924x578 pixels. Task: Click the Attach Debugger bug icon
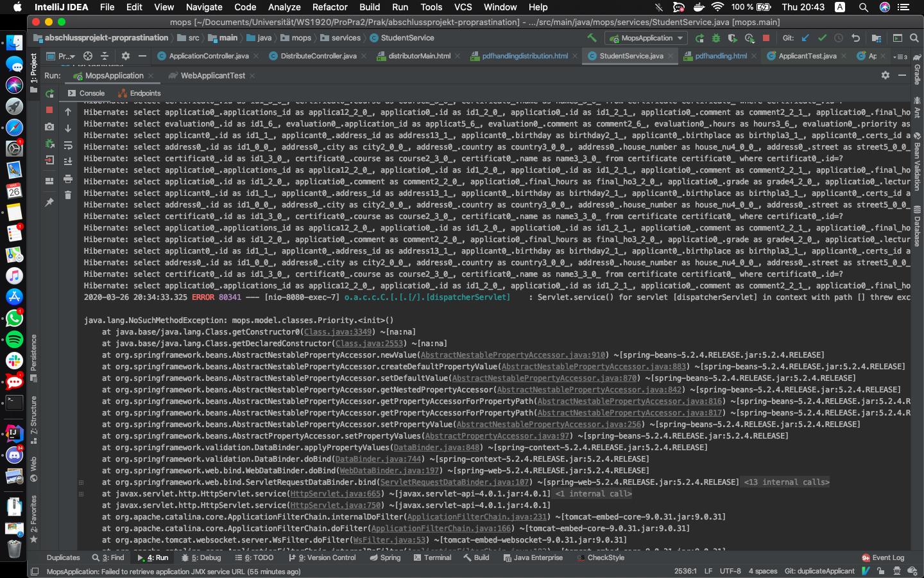[x=49, y=144]
